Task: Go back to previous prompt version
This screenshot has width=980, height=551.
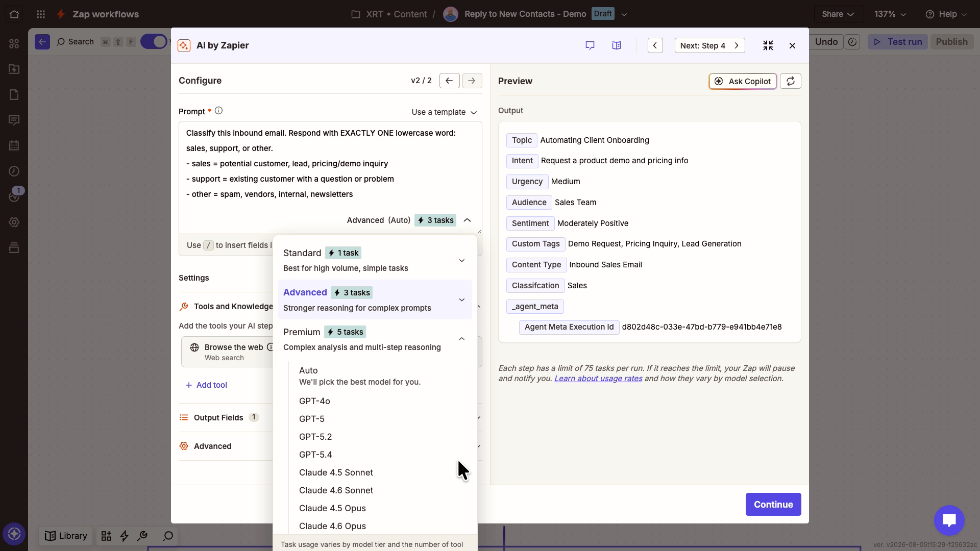Action: tap(449, 81)
